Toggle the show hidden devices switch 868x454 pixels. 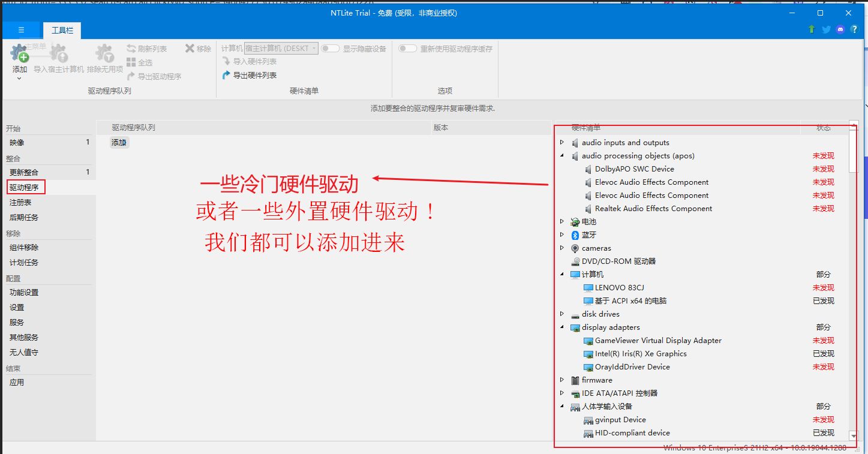coord(330,49)
